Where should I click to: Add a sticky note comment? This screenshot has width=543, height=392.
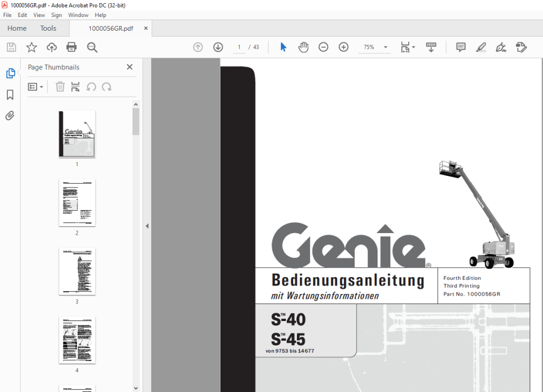point(461,47)
